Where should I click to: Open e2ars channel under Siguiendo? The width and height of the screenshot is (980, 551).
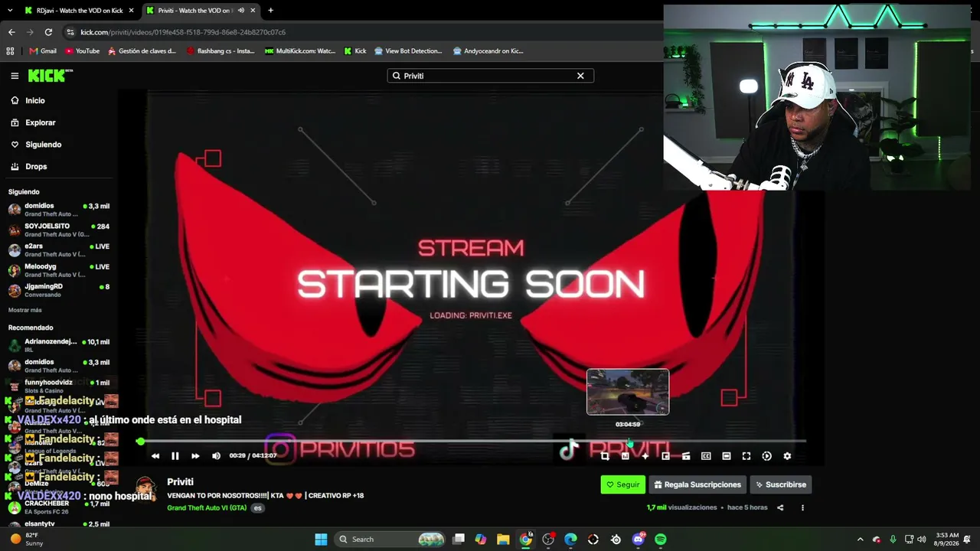click(x=59, y=250)
